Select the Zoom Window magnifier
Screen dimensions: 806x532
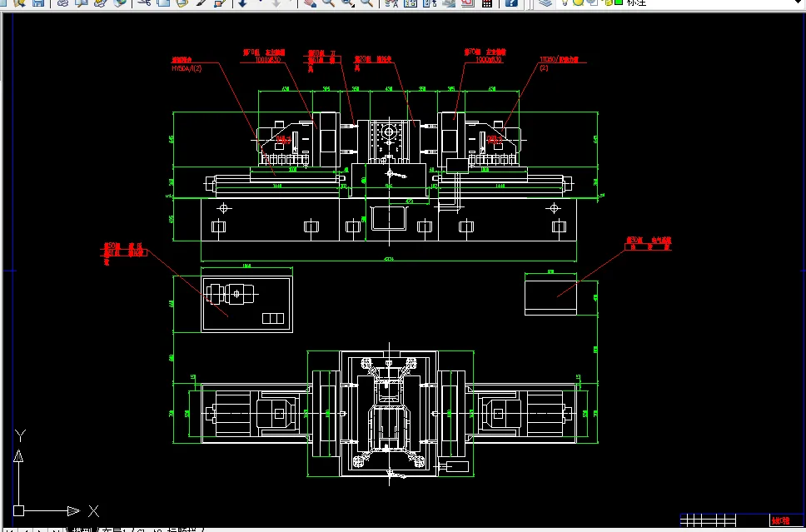tap(348, 3)
